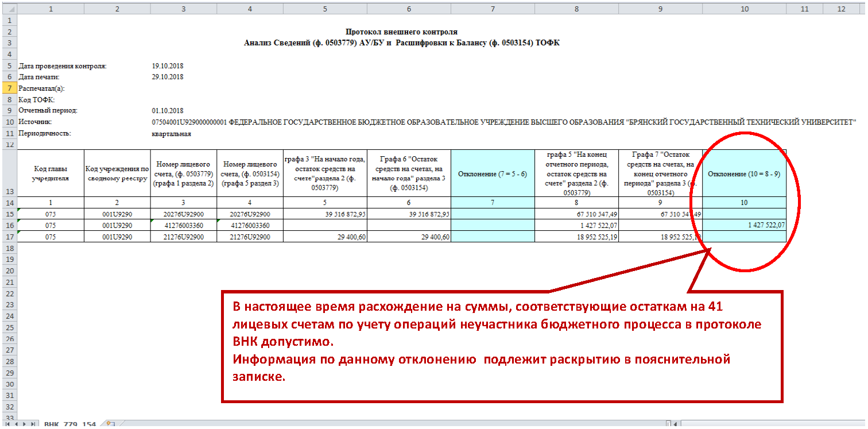Select column header 7
Viewport: 868px width, 429px height.
[x=493, y=9]
